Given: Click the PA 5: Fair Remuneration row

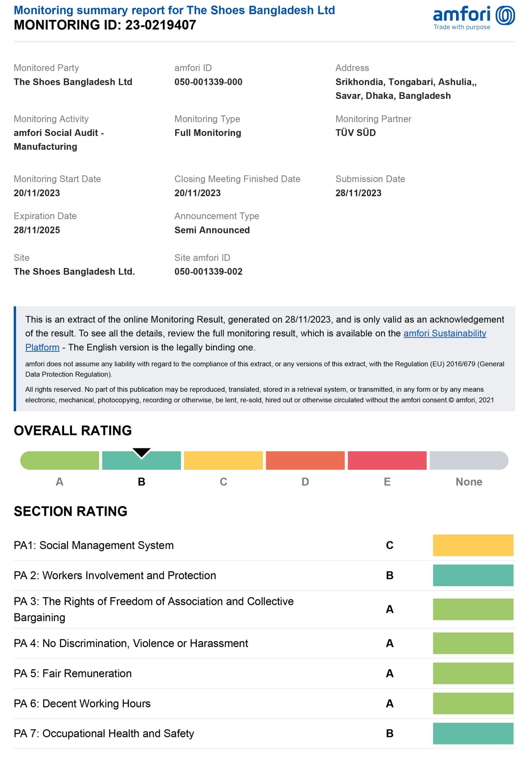Looking at the screenshot, I should 264,673.
